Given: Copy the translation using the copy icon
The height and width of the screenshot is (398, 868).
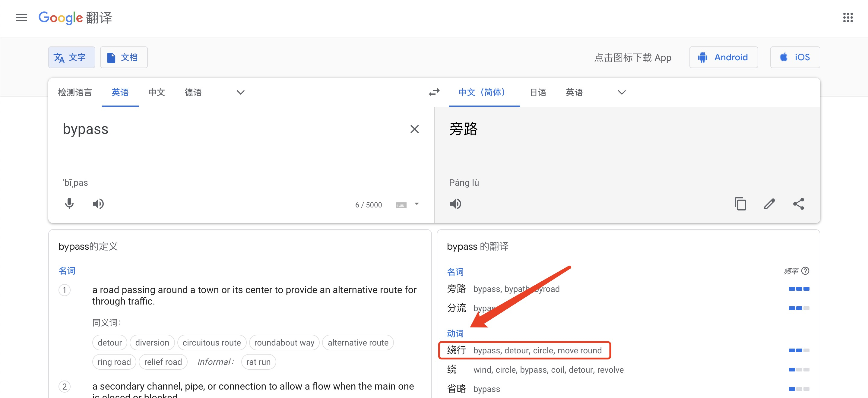Looking at the screenshot, I should point(740,204).
